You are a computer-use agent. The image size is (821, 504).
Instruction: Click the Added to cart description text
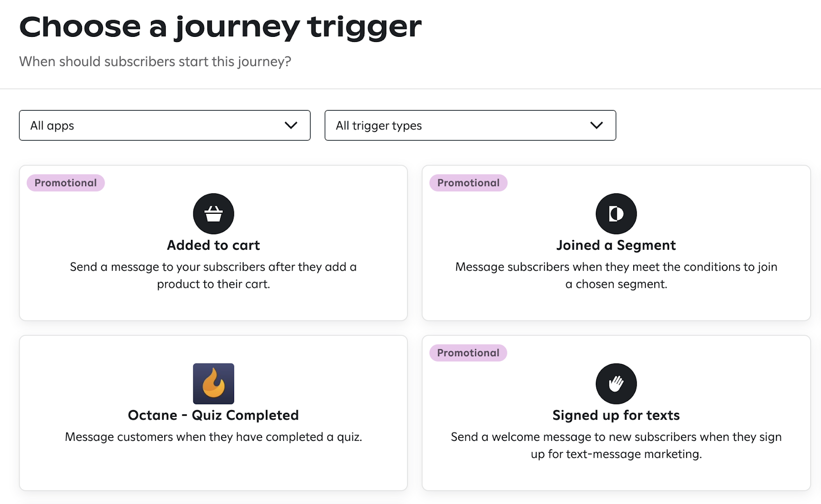pos(213,275)
